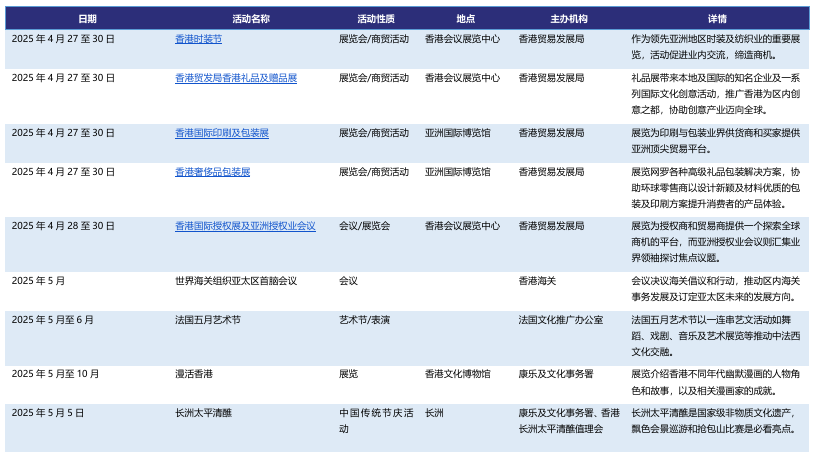Click the 详情 column header
The width and height of the screenshot is (815, 458).
pyautogui.click(x=717, y=19)
